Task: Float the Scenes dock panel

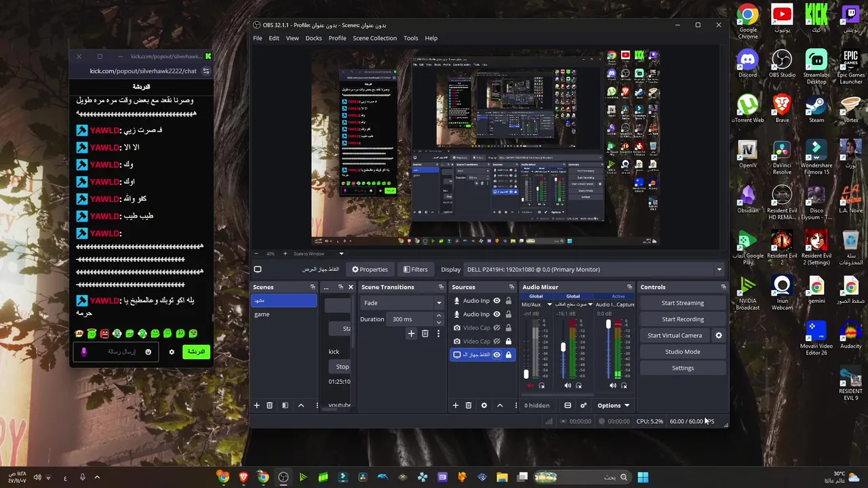Action: [313, 287]
